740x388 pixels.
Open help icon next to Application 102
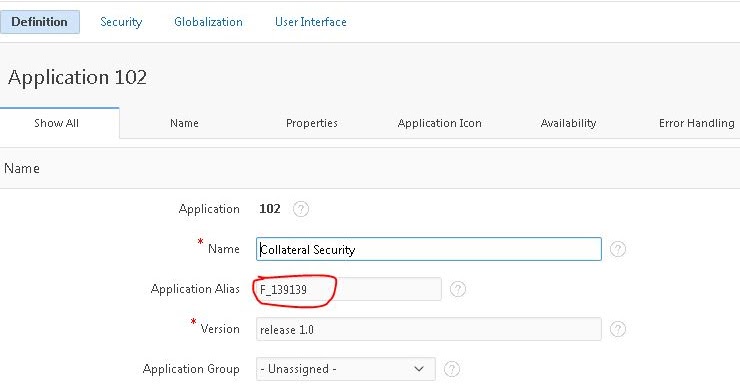(301, 209)
